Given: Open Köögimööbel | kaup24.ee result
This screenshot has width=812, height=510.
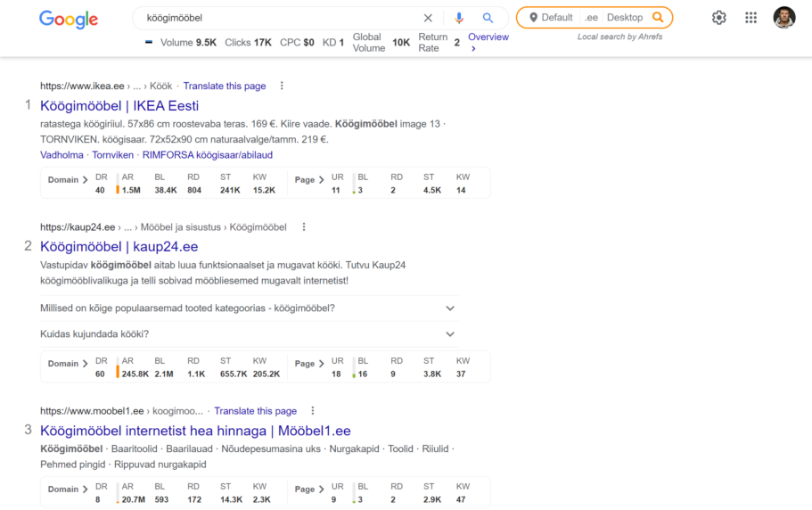Looking at the screenshot, I should pyautogui.click(x=119, y=247).
